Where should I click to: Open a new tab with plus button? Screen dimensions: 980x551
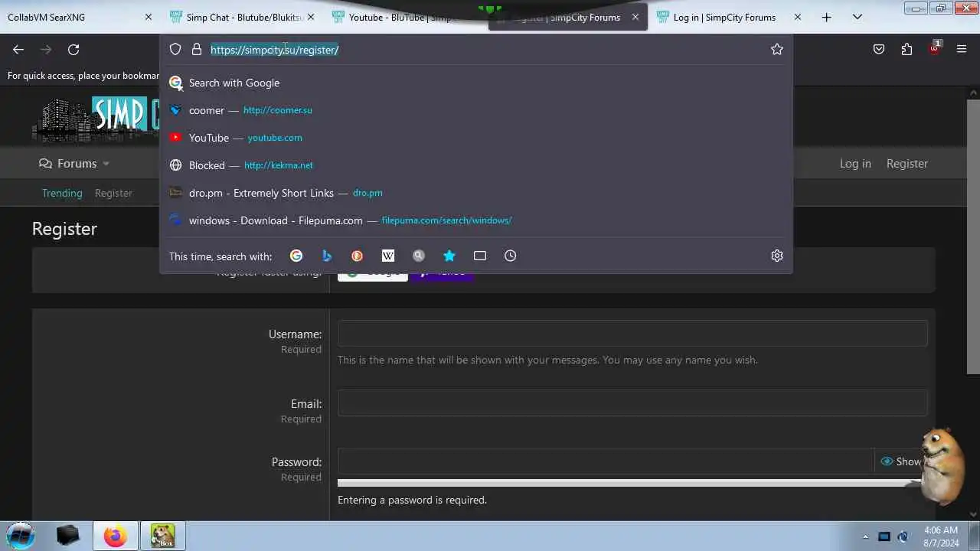pos(826,17)
